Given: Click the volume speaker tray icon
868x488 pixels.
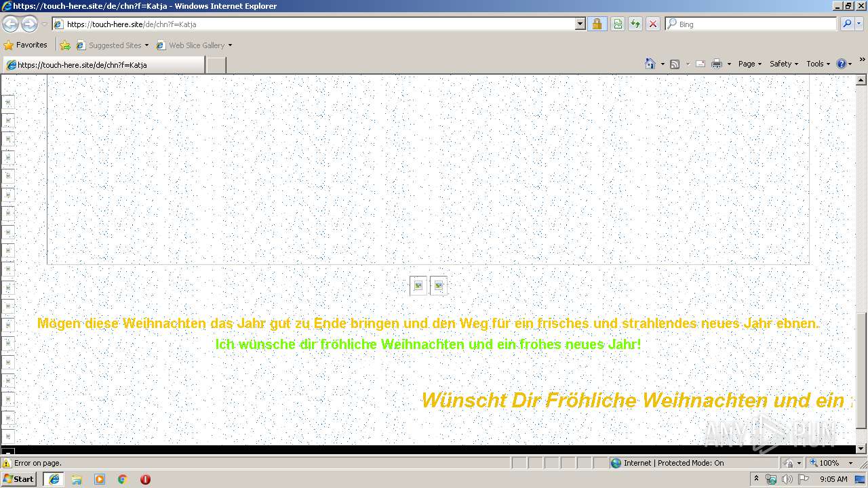Looking at the screenshot, I should (787, 479).
